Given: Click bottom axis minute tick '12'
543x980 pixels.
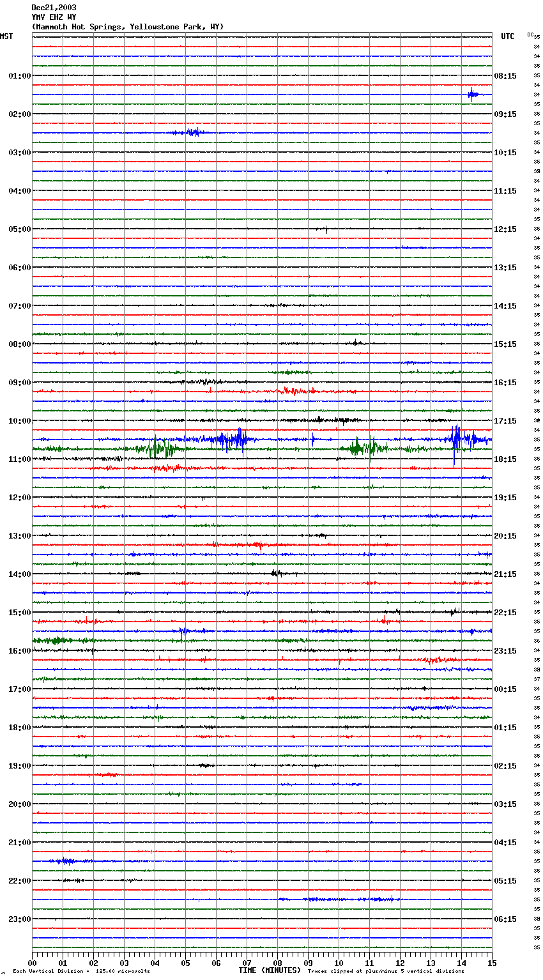Looking at the screenshot, I should (x=400, y=963).
